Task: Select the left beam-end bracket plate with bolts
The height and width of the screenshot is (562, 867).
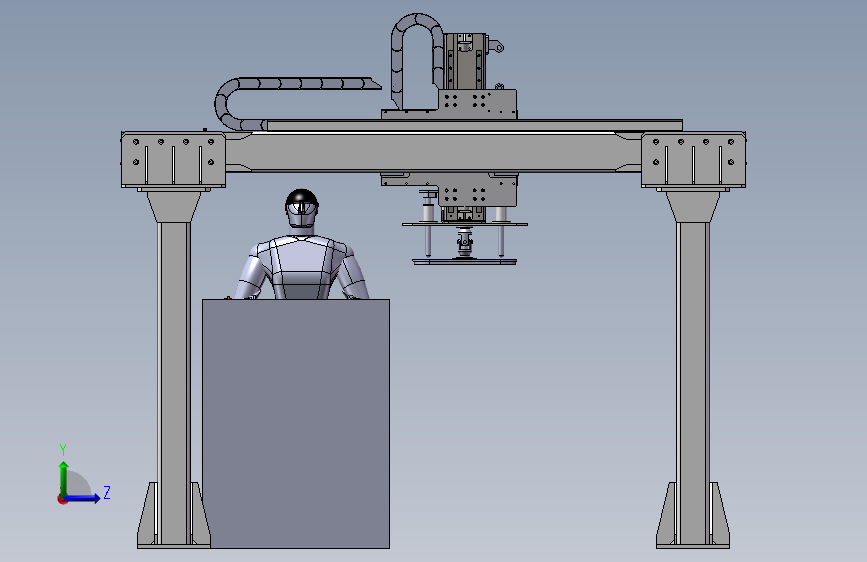Action: point(173,160)
